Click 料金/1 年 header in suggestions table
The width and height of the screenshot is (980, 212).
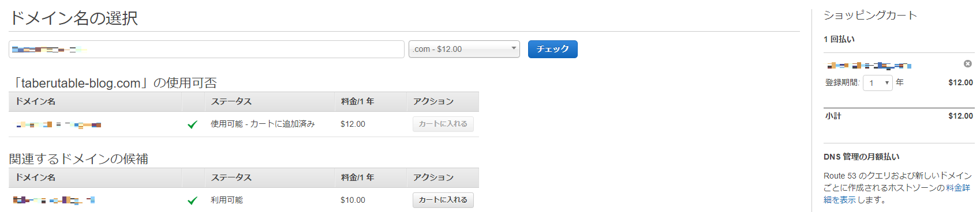coord(357,177)
